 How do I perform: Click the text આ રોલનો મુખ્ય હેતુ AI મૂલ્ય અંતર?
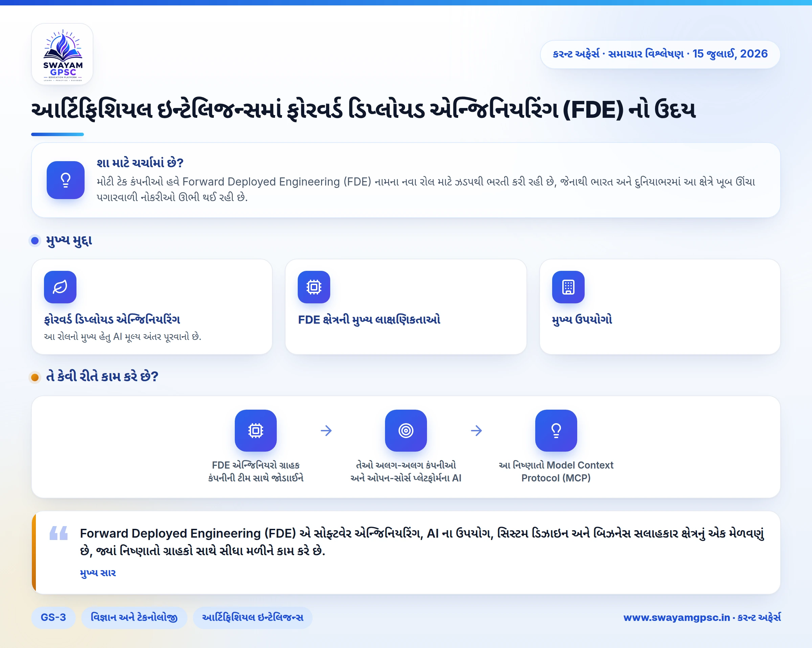[x=122, y=336]
